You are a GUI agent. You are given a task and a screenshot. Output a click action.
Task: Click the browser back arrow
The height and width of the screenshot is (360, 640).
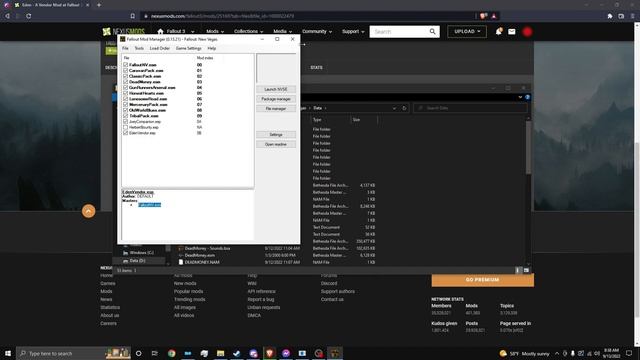coord(7,16)
